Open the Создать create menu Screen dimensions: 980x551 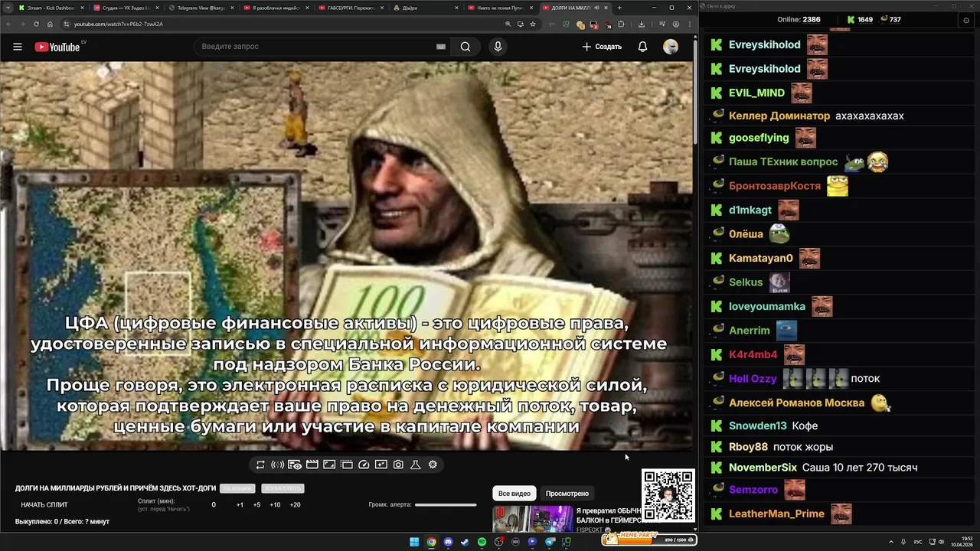coord(602,47)
